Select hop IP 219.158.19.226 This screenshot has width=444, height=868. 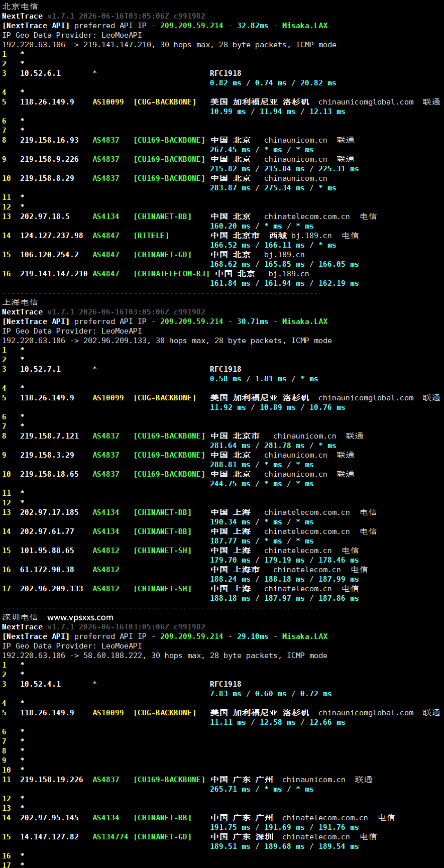point(52,780)
